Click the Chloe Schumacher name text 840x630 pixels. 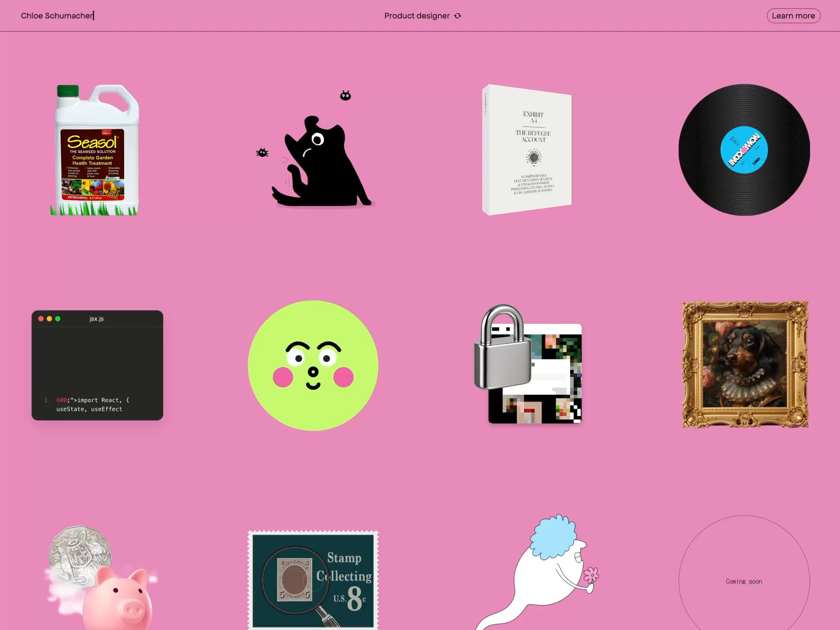click(x=57, y=16)
